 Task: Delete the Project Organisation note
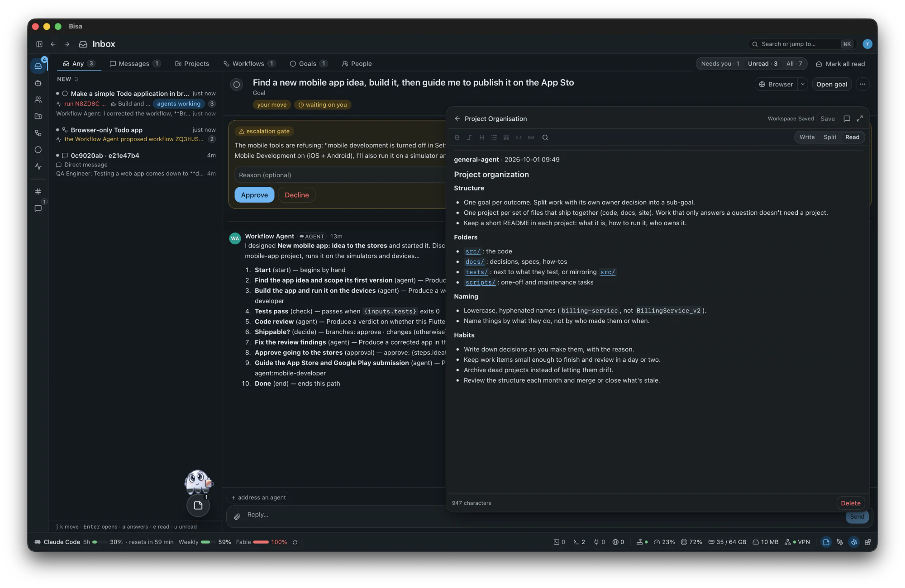pyautogui.click(x=851, y=503)
